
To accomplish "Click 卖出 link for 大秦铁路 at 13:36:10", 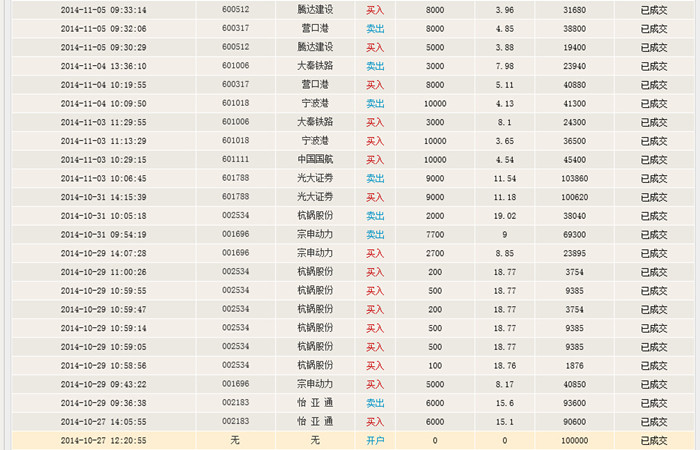I will (375, 66).
